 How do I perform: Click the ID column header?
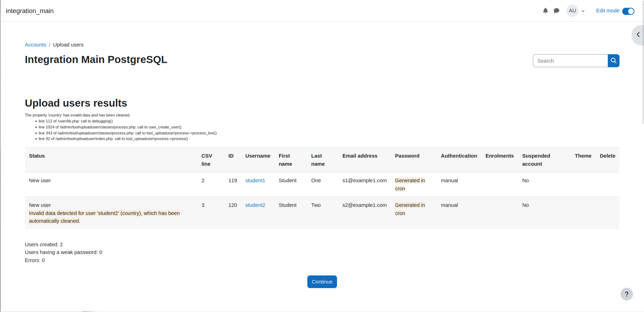pyautogui.click(x=231, y=156)
